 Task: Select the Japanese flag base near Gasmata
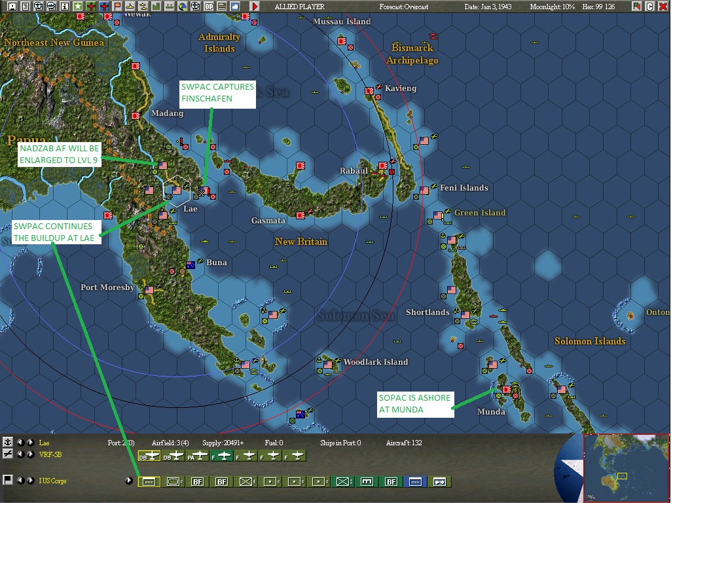[300, 215]
